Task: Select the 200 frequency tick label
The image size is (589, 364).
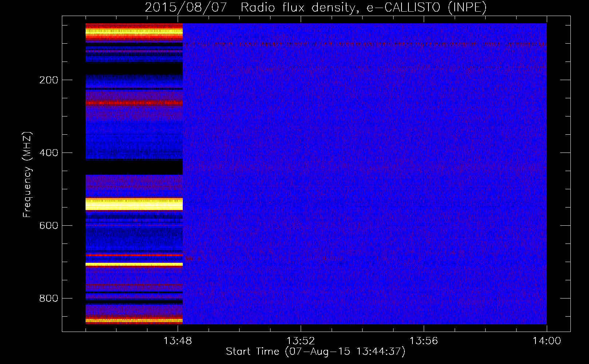Action: coord(49,80)
